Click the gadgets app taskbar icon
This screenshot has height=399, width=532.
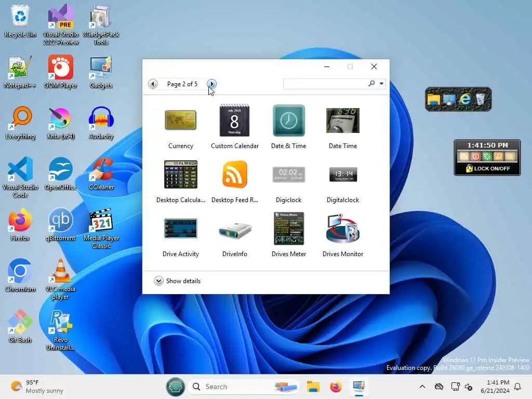click(358, 387)
